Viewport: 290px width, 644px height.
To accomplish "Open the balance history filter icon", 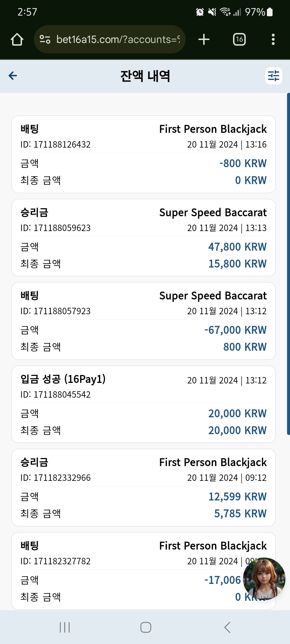I will coord(274,76).
